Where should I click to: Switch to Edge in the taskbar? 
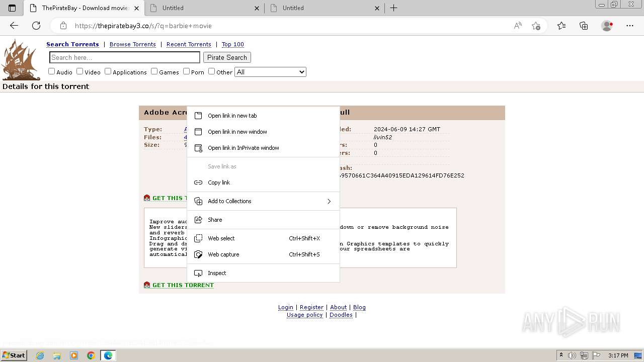point(108,355)
